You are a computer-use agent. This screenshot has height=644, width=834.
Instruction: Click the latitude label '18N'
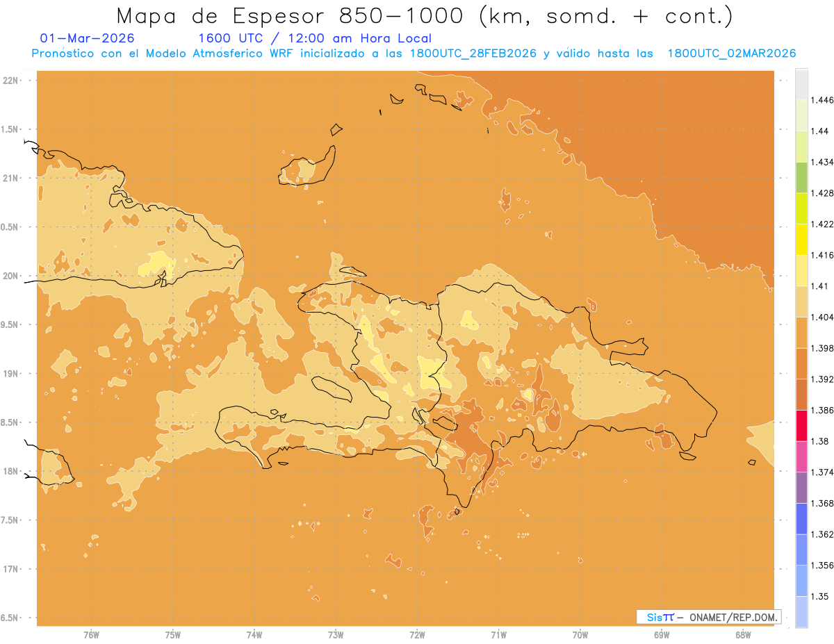click(x=10, y=472)
